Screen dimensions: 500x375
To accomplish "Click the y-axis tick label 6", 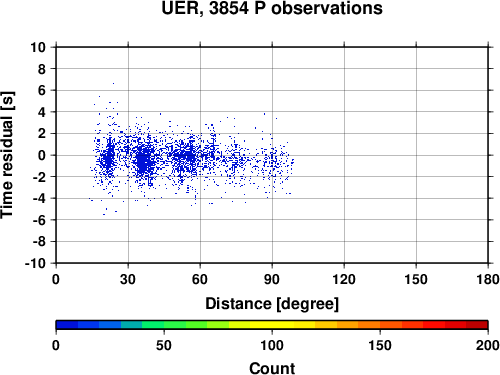I will [42, 90].
